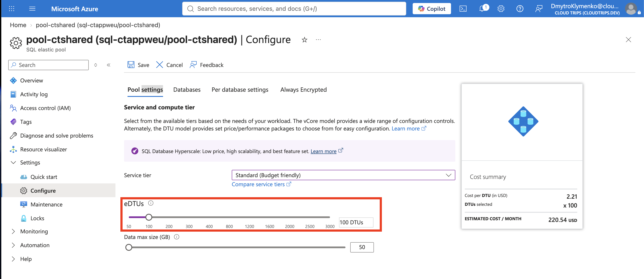Image resolution: width=644 pixels, height=279 pixels.
Task: Focus the global search resources bar
Action: click(294, 9)
